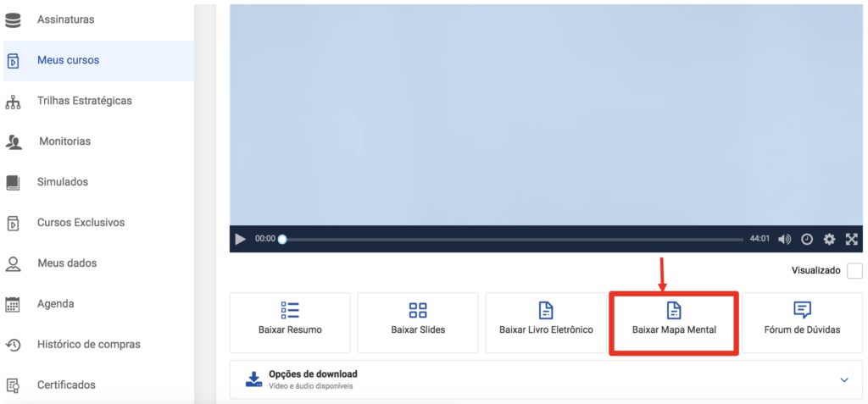Screen dimensions: 868x404
Task: Open Meus dados page
Action: click(67, 263)
